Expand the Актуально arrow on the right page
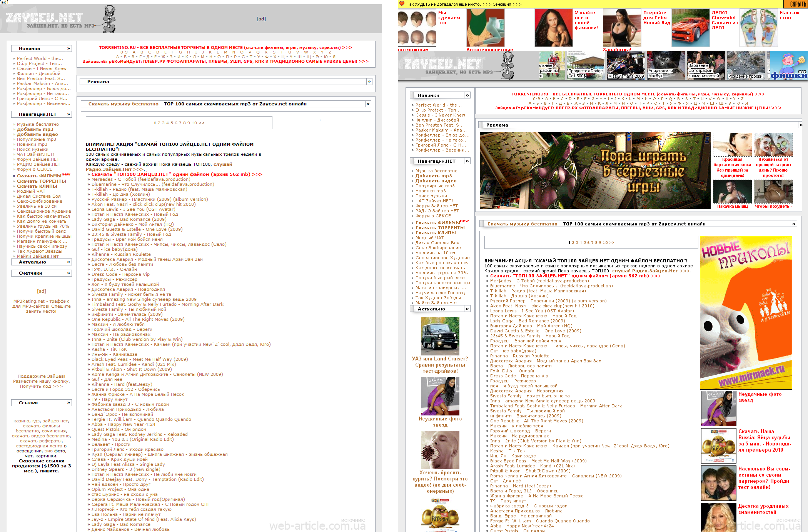 coord(467,309)
